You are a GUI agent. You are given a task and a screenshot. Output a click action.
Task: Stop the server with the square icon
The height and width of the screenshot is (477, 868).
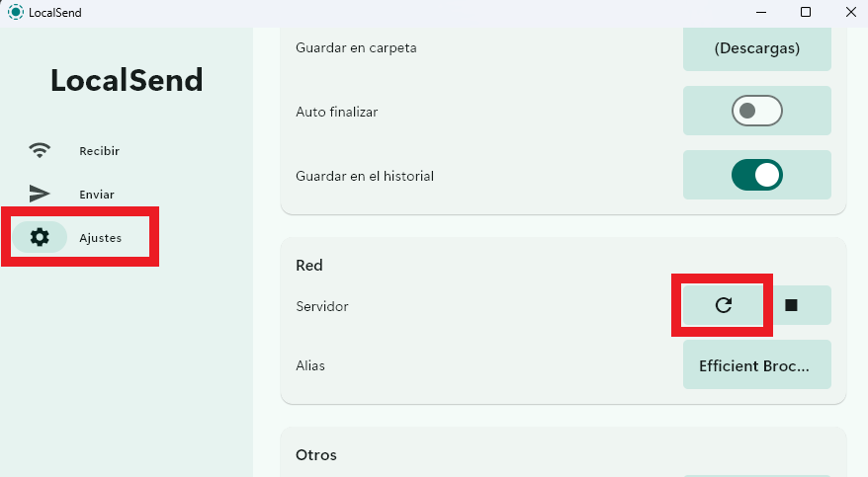click(x=791, y=305)
